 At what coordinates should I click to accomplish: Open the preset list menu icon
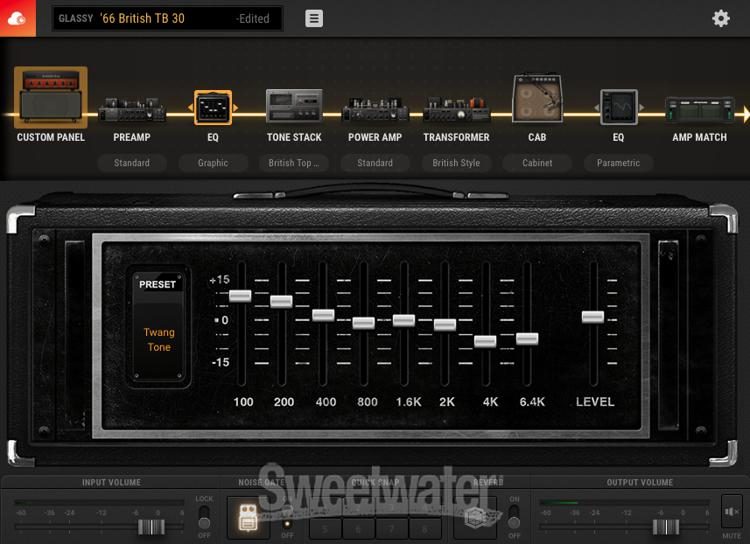coord(314,19)
